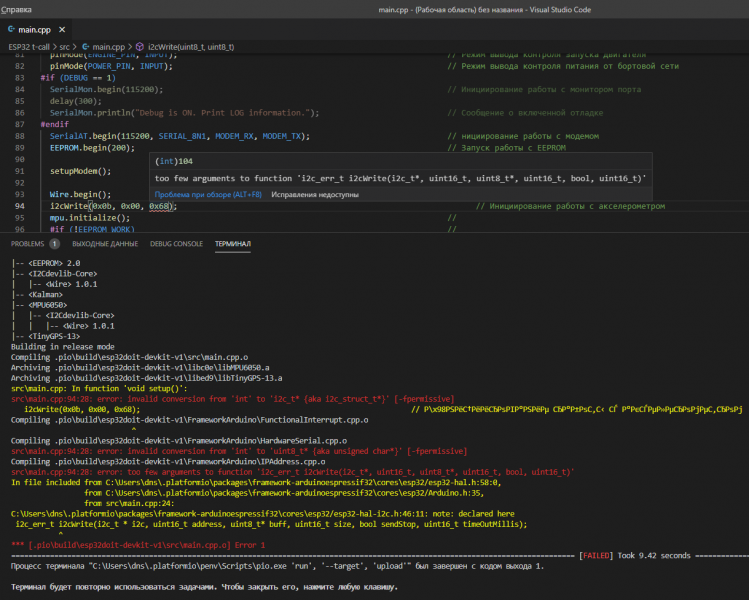Open main.cpp breadcrumb item
The width and height of the screenshot is (749, 600).
click(108, 47)
